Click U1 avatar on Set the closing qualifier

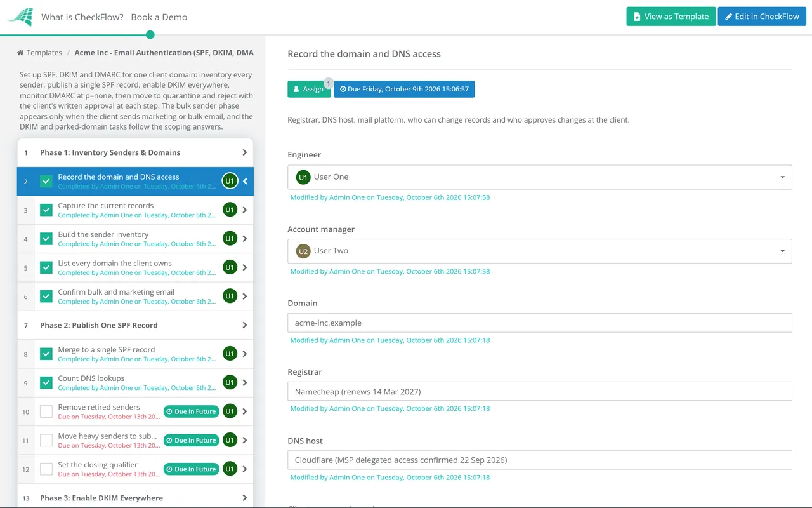point(230,469)
